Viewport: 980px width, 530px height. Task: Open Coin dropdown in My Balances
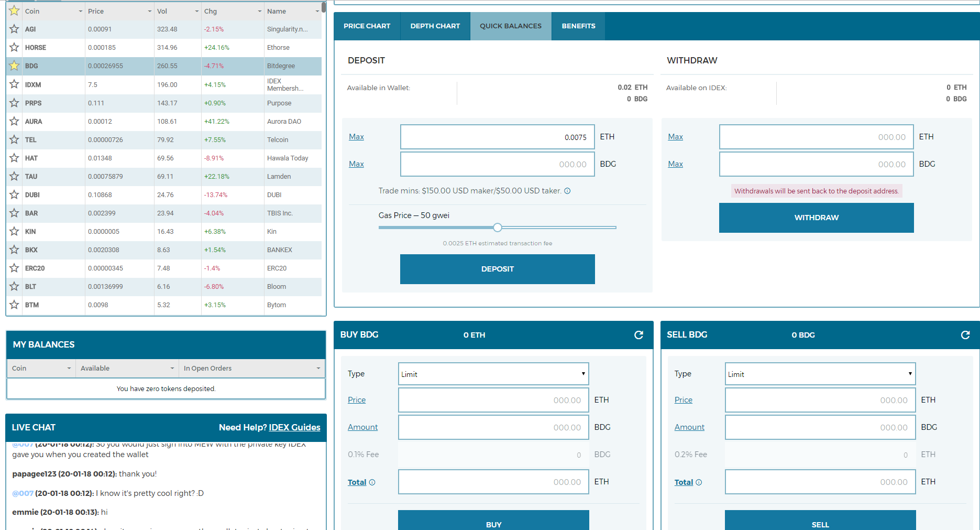pyautogui.click(x=69, y=369)
